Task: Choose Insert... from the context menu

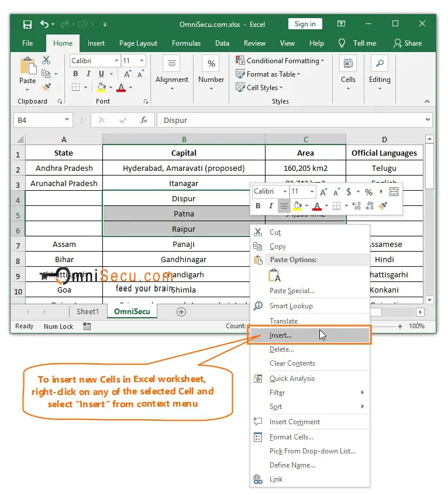Action: coord(309,335)
